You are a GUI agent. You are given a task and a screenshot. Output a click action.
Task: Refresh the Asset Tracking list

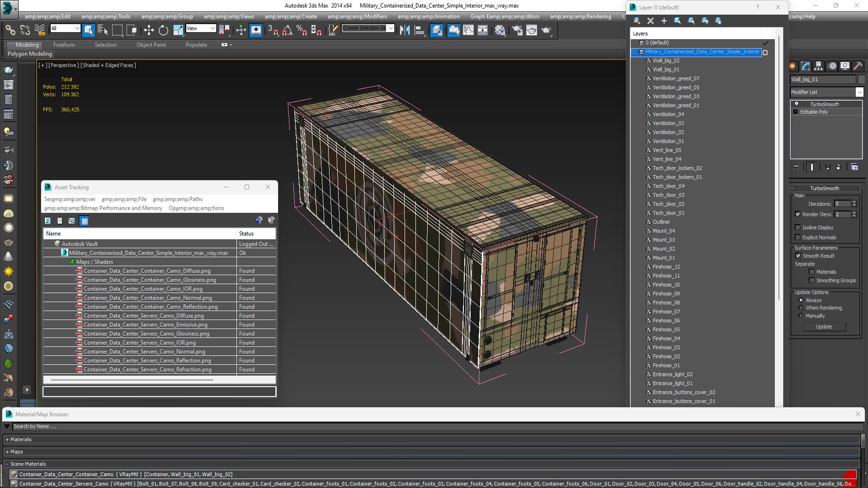coord(47,221)
